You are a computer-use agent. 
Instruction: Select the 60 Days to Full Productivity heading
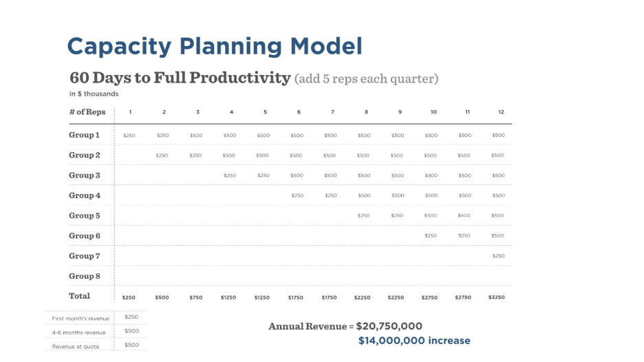tap(180, 78)
